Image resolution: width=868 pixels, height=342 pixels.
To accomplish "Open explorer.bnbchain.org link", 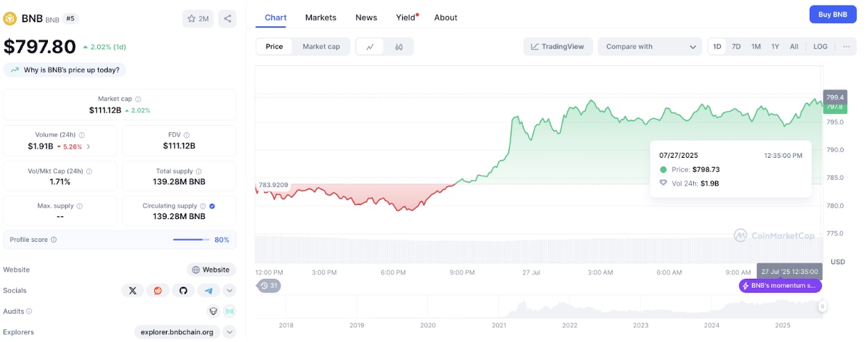I will coord(177,332).
